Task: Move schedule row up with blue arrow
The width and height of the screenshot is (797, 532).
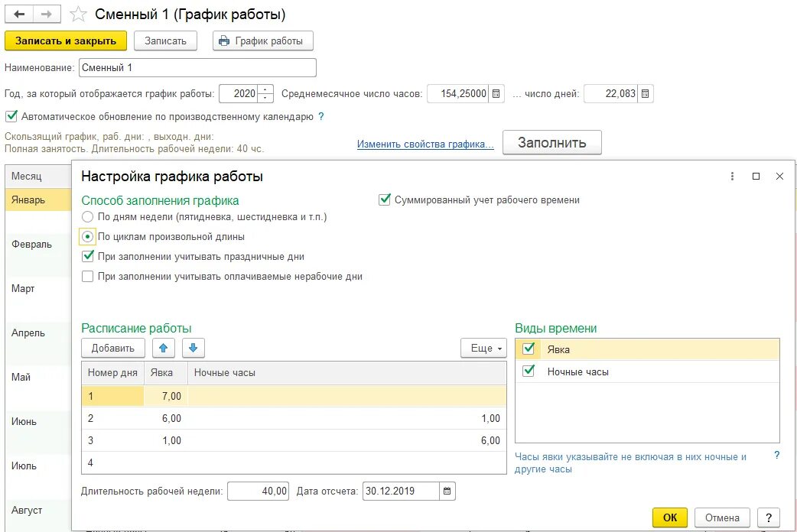Action: pos(163,348)
